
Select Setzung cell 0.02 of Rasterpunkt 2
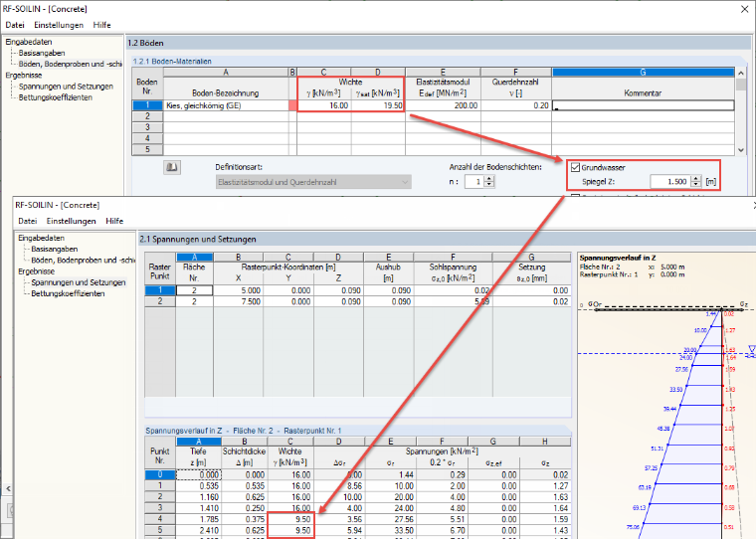[532, 301]
